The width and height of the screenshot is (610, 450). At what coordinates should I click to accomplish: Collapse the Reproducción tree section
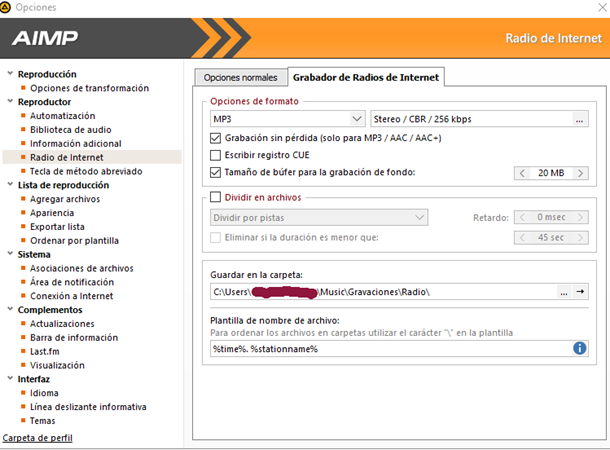11,74
